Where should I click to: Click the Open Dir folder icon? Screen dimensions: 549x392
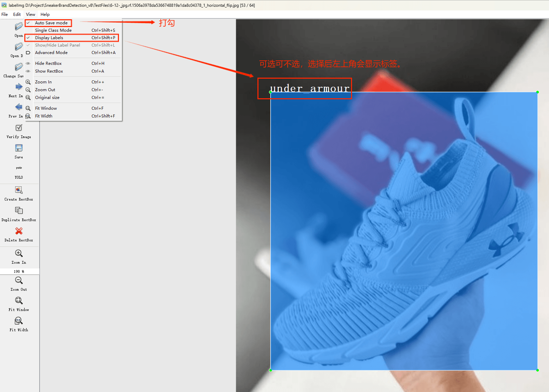click(x=19, y=47)
